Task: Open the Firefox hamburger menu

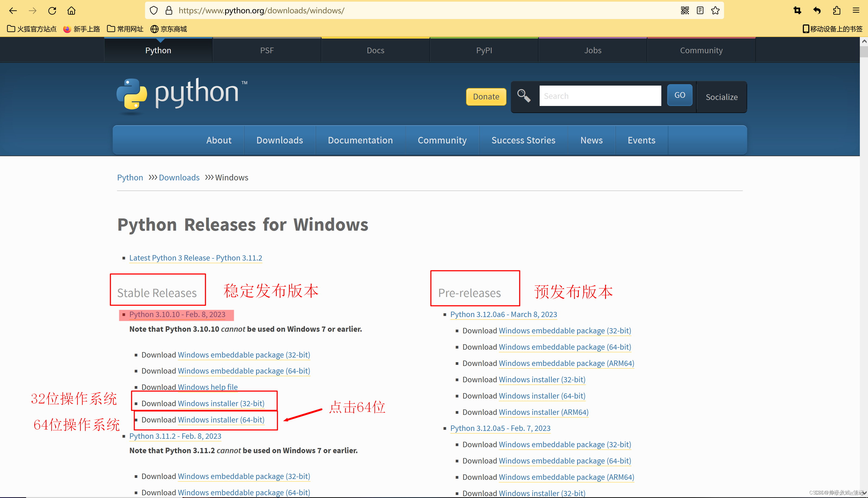Action: tap(856, 11)
